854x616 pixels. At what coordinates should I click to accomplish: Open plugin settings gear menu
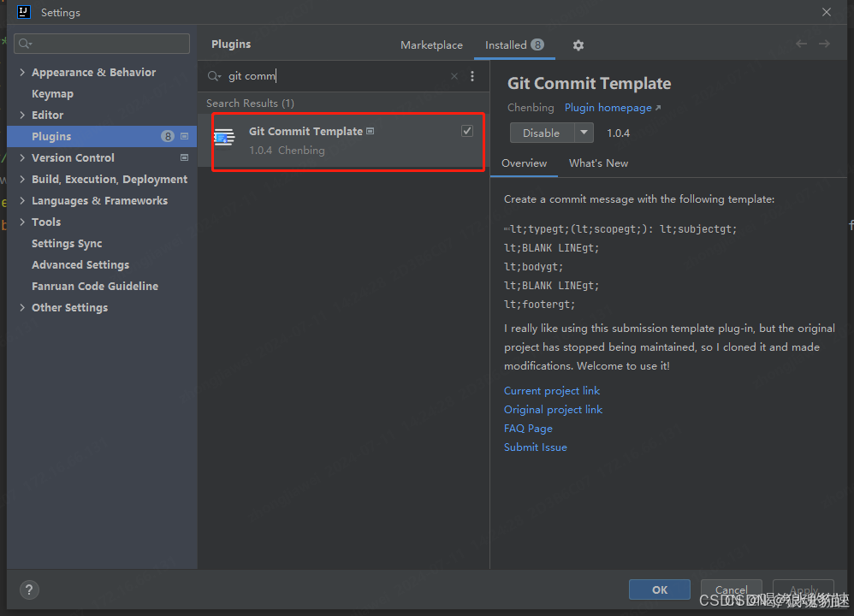point(578,45)
